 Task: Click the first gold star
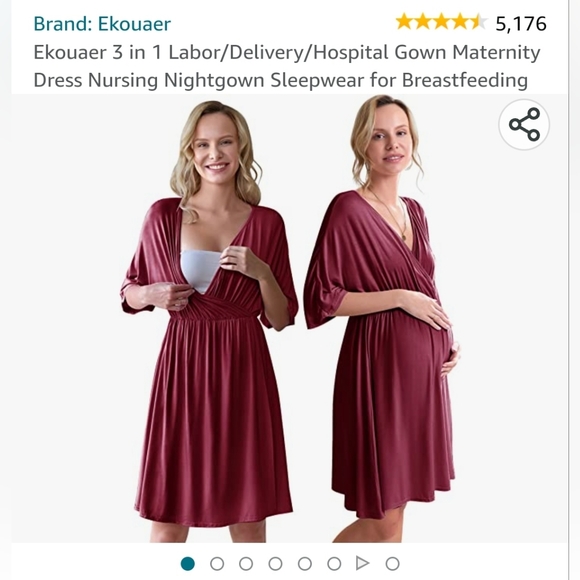[404, 21]
